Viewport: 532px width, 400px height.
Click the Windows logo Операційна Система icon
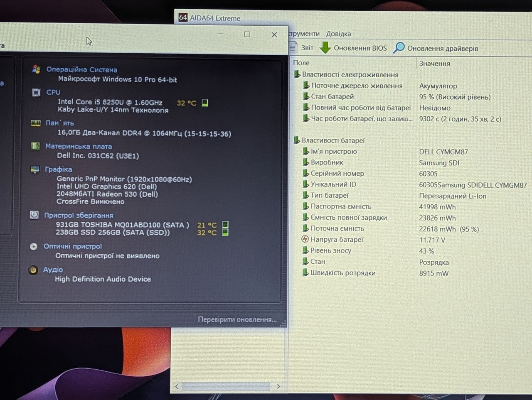tap(36, 69)
